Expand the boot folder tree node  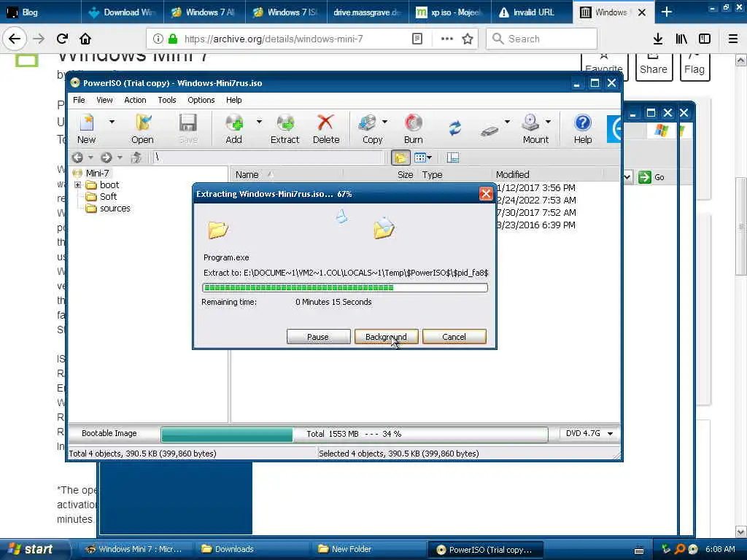coord(77,184)
